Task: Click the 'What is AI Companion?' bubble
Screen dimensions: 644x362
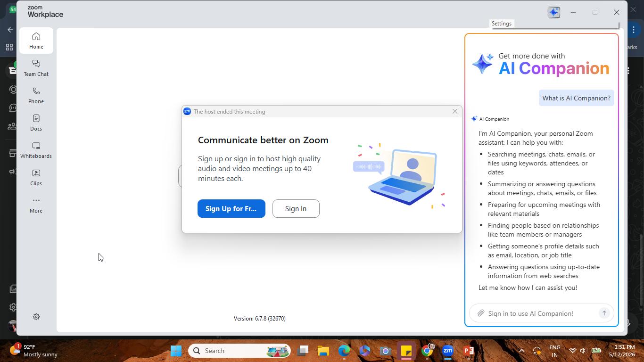Action: pos(576,98)
